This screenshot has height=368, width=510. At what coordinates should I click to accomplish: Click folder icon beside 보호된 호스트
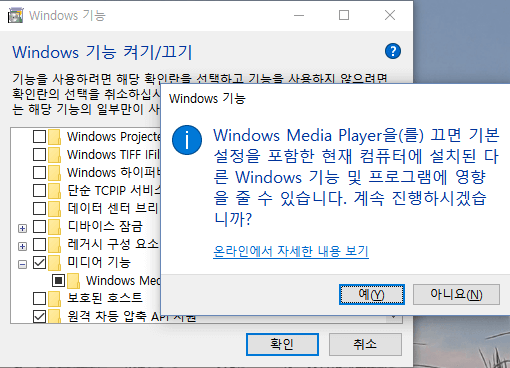click(x=54, y=299)
